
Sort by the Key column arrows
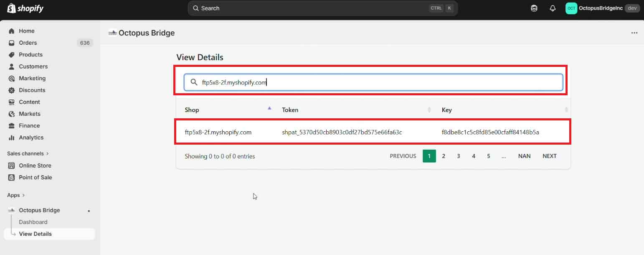[566, 110]
